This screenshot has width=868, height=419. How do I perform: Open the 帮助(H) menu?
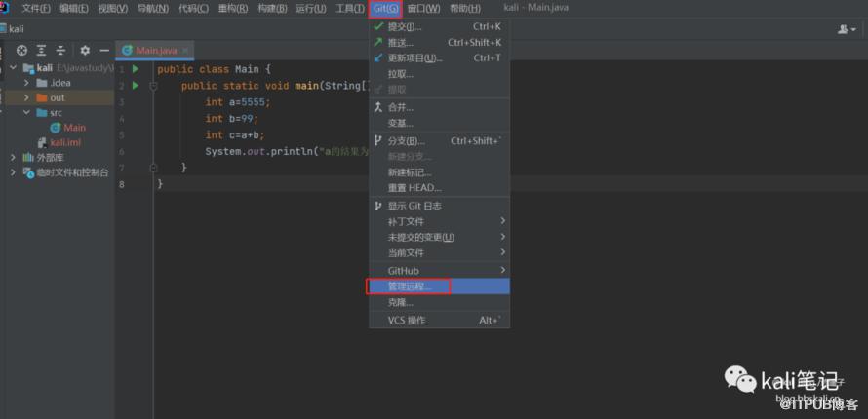tap(465, 9)
